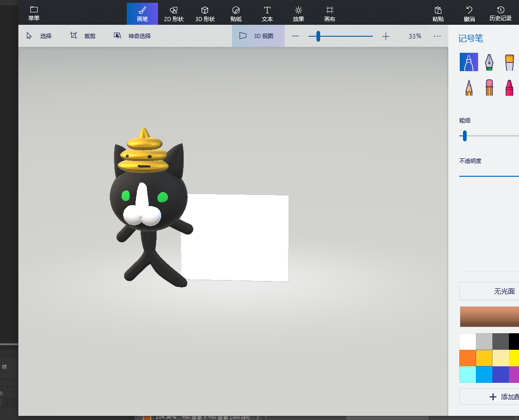The height and width of the screenshot is (420, 519).
Task: Click the zoom out minus icon
Action: click(x=295, y=36)
